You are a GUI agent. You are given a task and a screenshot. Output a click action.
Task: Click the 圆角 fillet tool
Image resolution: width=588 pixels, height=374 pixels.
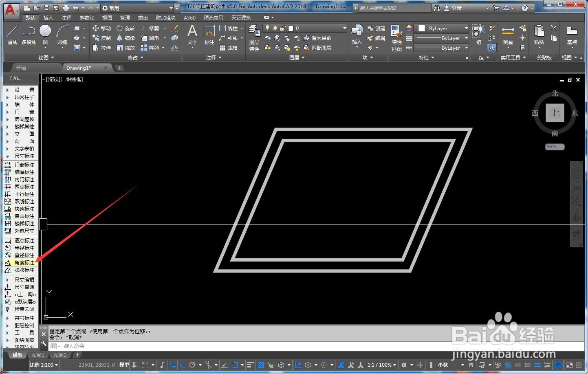pyautogui.click(x=150, y=38)
